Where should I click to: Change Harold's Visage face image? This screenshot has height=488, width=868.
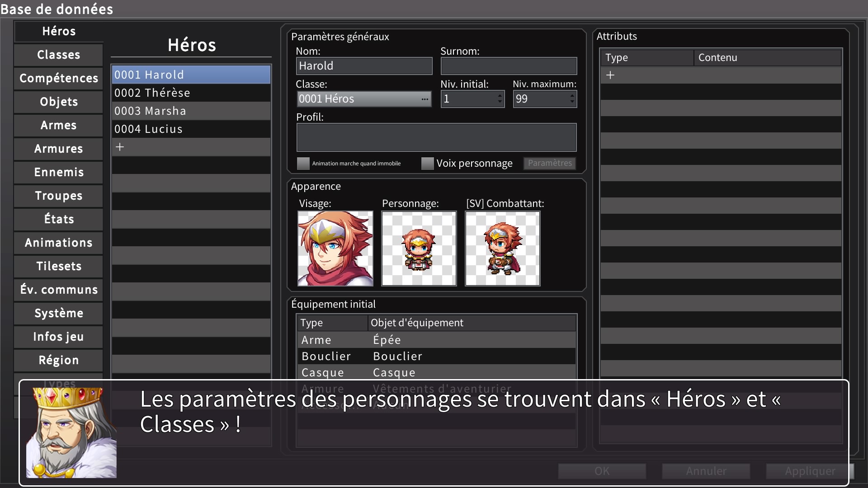coord(335,249)
